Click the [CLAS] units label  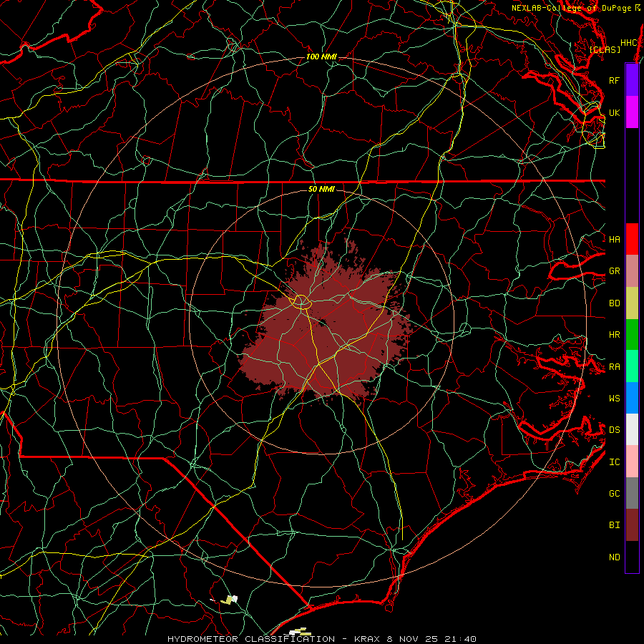(605, 49)
